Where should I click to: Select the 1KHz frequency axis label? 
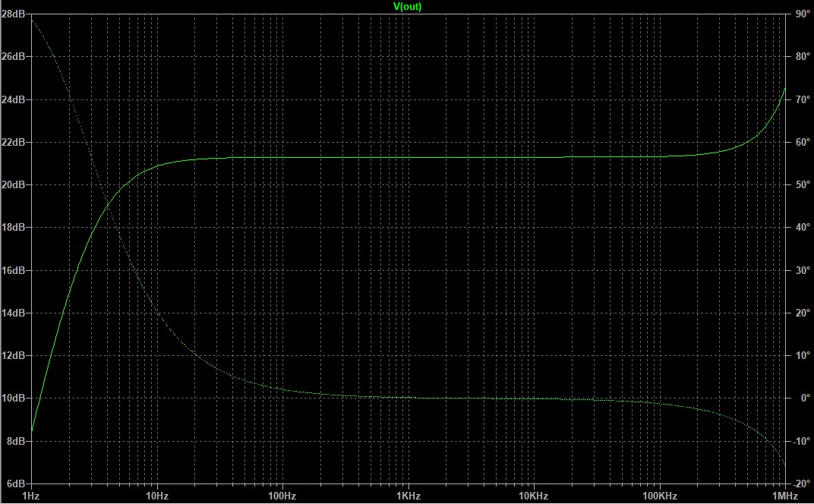point(409,496)
